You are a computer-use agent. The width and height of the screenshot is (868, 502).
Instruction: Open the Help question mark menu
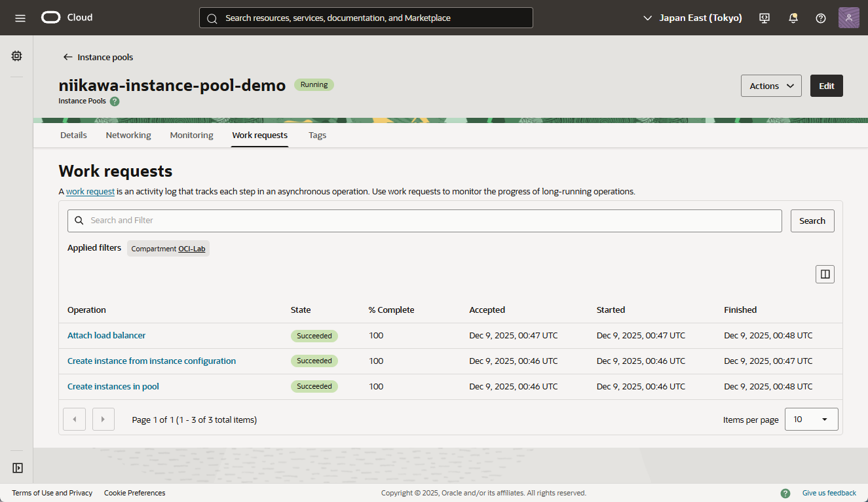pos(820,18)
